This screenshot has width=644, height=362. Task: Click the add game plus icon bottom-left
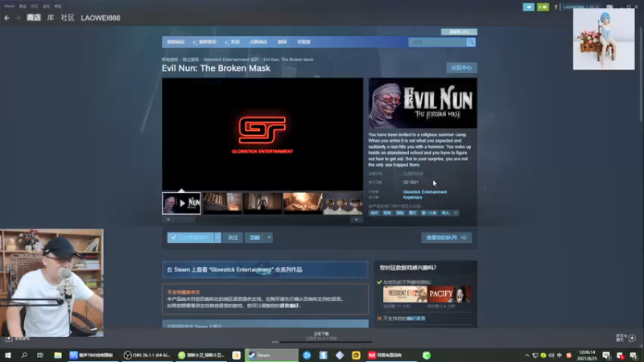coord(8,339)
